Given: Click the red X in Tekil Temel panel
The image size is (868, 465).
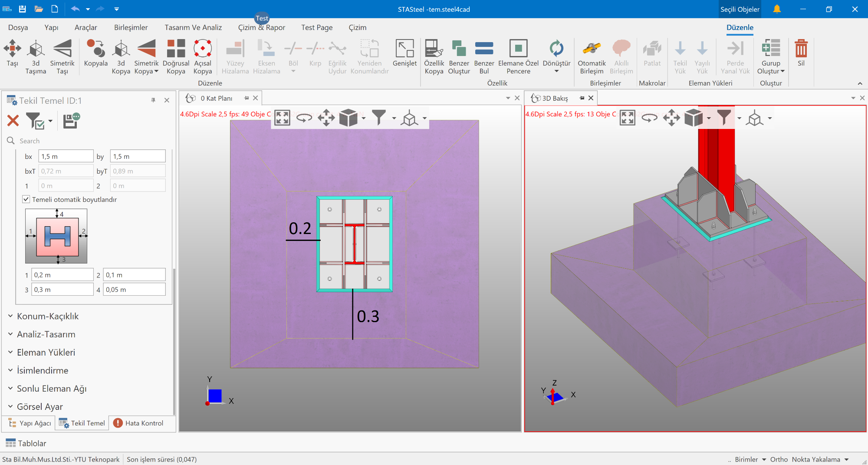Looking at the screenshot, I should [13, 121].
